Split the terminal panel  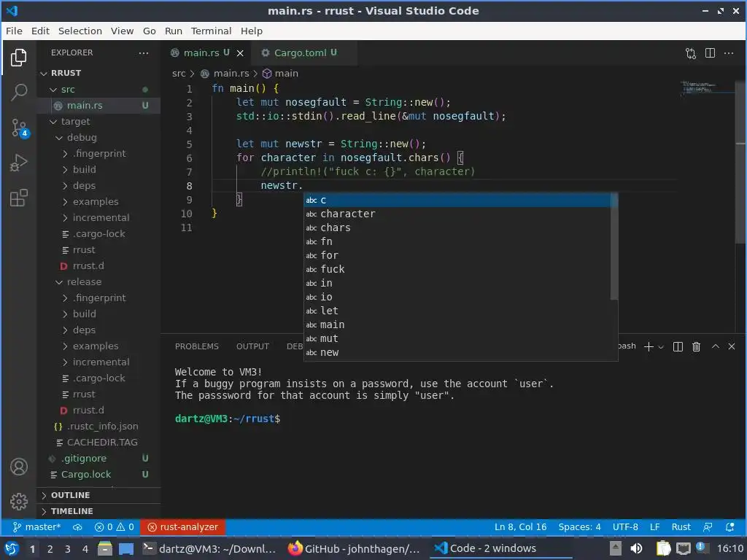(x=678, y=346)
